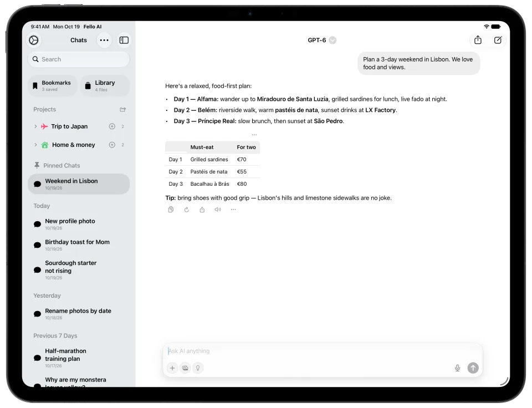Open Birthday toast for Mom chat
This screenshot has width=532, height=408.
pyautogui.click(x=79, y=244)
